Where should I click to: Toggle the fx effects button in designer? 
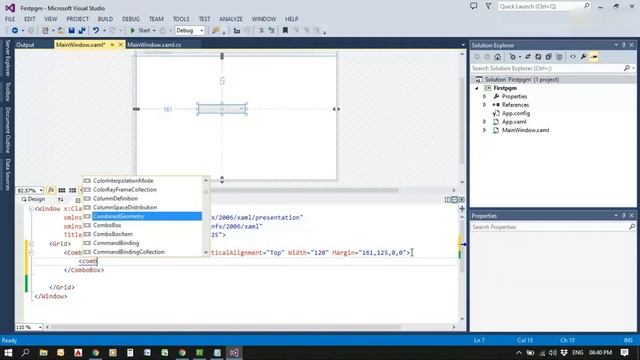point(51,190)
